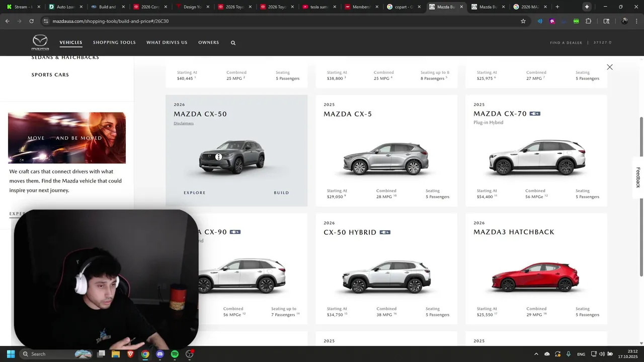Image resolution: width=644 pixels, height=362 pixels.
Task: Click the MAZDA3 HATCHBACK title
Action: (514, 232)
